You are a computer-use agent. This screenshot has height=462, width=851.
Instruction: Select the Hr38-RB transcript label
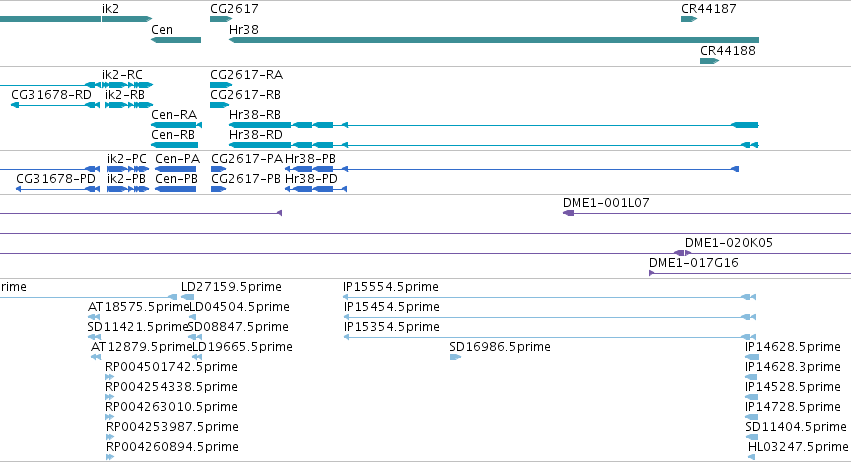255,115
